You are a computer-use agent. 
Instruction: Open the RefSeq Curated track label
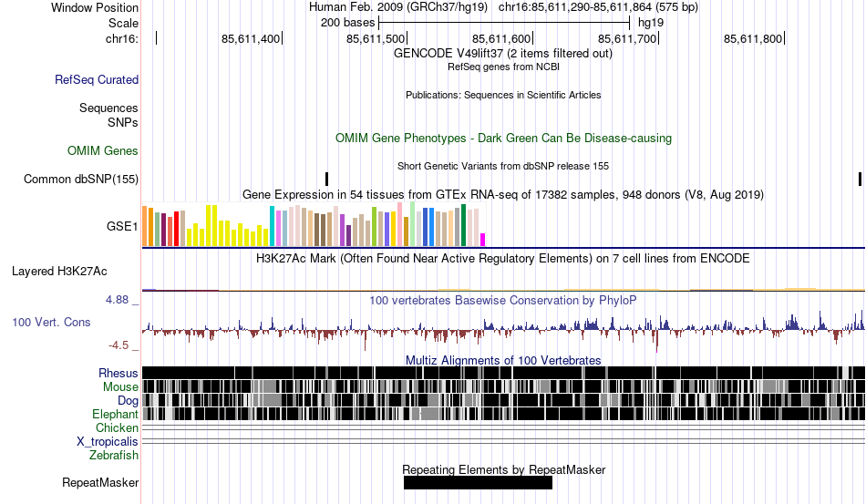(97, 79)
